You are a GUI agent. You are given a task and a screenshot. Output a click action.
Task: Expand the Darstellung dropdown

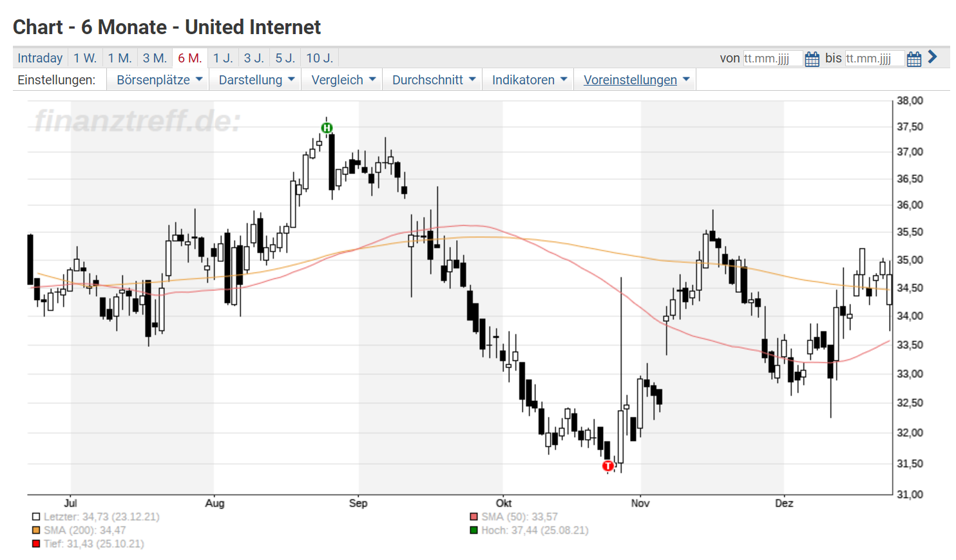click(256, 80)
